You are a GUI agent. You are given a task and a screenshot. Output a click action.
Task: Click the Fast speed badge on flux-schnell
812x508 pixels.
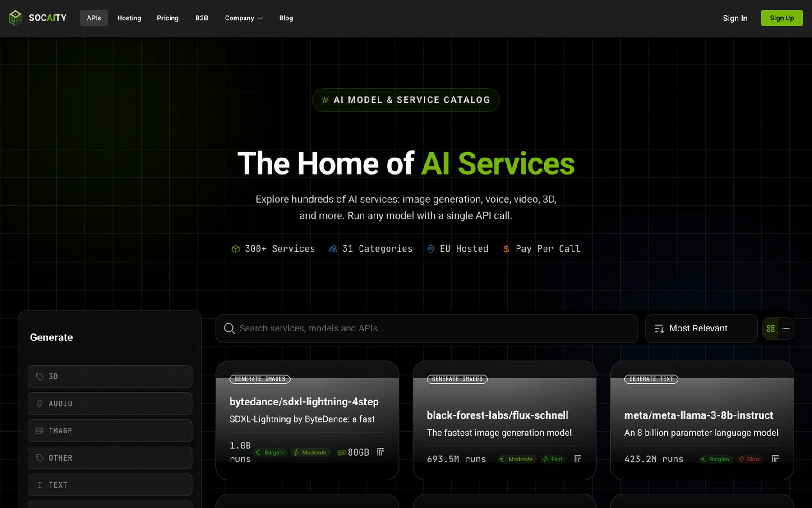click(x=553, y=459)
